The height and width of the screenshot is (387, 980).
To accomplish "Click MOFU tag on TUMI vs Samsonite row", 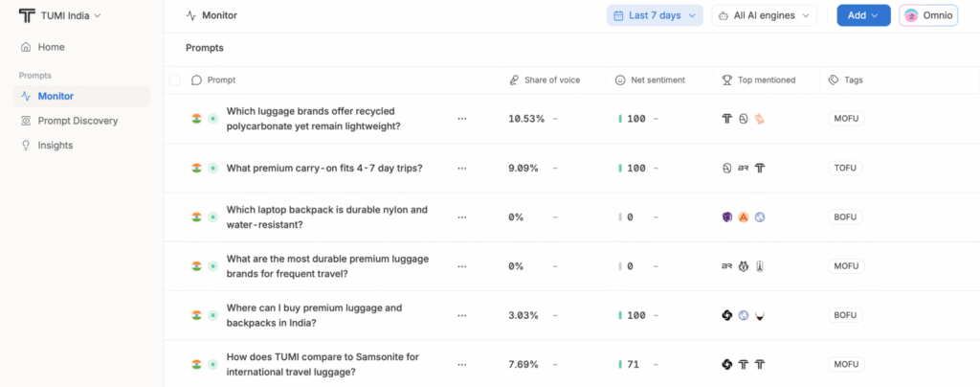I will click(846, 365).
